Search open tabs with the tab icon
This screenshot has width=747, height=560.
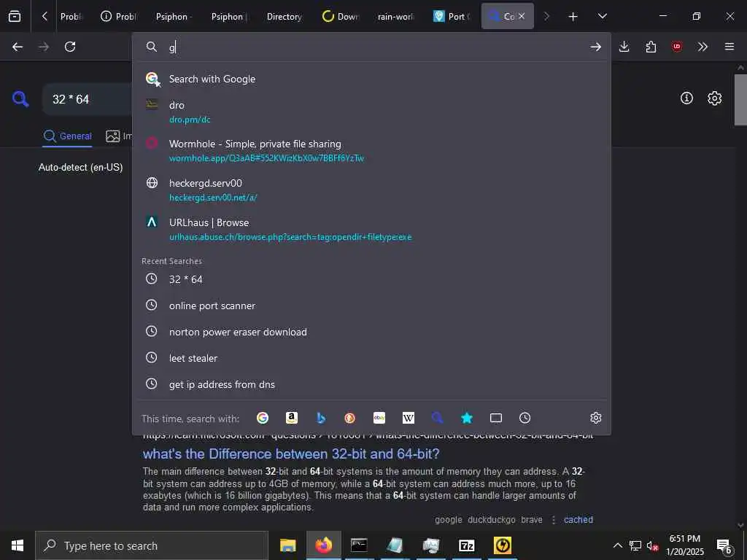coord(496,418)
